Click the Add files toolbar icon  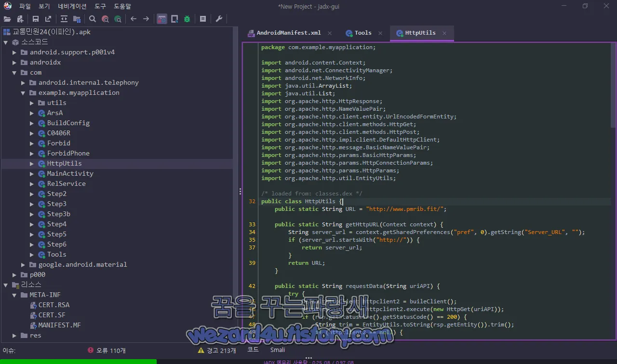tap(20, 19)
